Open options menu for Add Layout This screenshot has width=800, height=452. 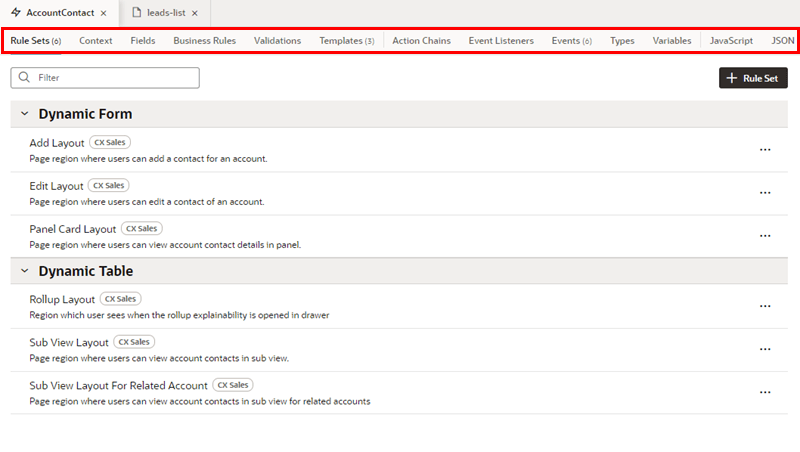pyautogui.click(x=765, y=150)
